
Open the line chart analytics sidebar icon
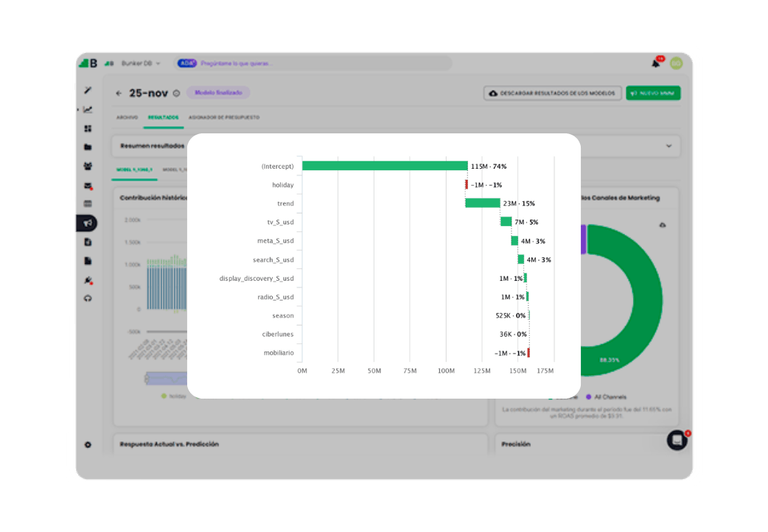coord(88,109)
